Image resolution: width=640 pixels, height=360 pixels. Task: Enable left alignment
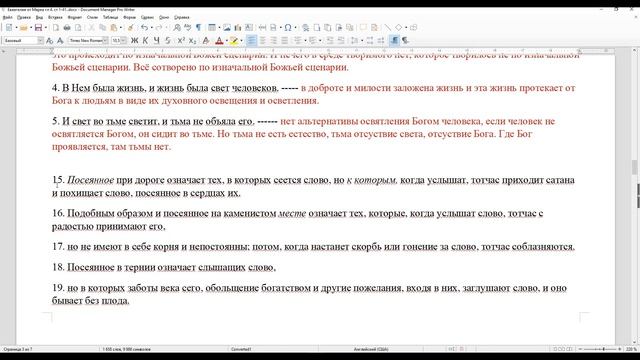click(x=251, y=40)
